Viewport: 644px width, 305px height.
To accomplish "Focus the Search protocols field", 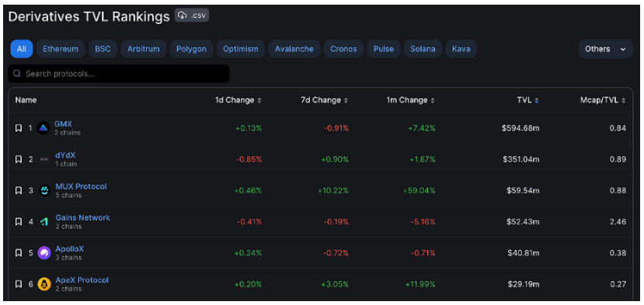I will 119,74.
